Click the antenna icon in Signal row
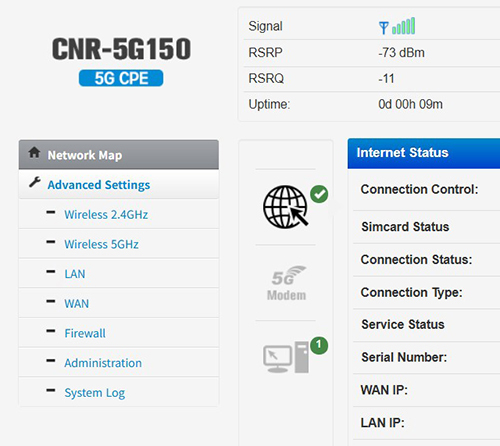Image resolution: width=500 pixels, height=446 pixels. pos(384,28)
